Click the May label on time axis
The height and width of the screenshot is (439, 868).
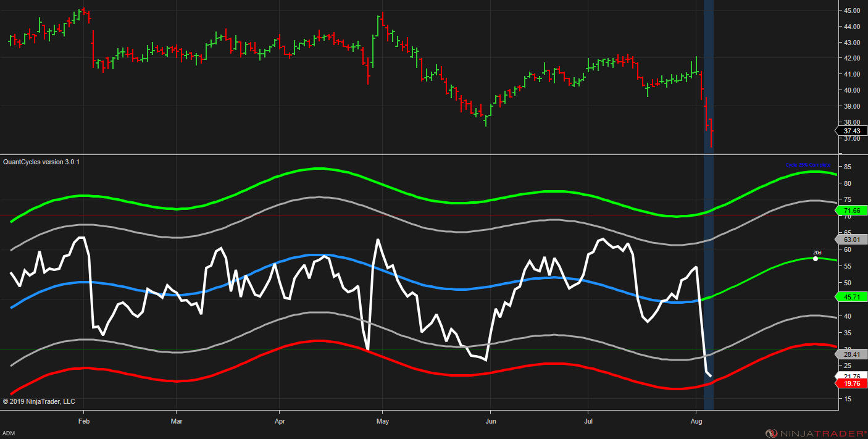pyautogui.click(x=382, y=422)
